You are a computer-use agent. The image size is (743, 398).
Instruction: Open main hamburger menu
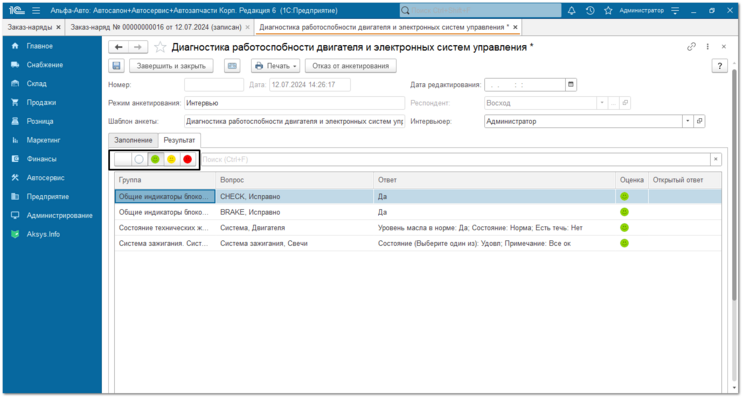[36, 10]
